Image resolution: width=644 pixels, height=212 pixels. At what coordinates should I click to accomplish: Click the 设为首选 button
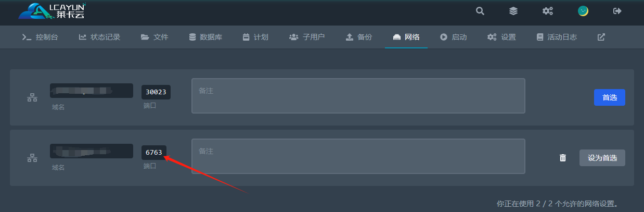(602, 158)
